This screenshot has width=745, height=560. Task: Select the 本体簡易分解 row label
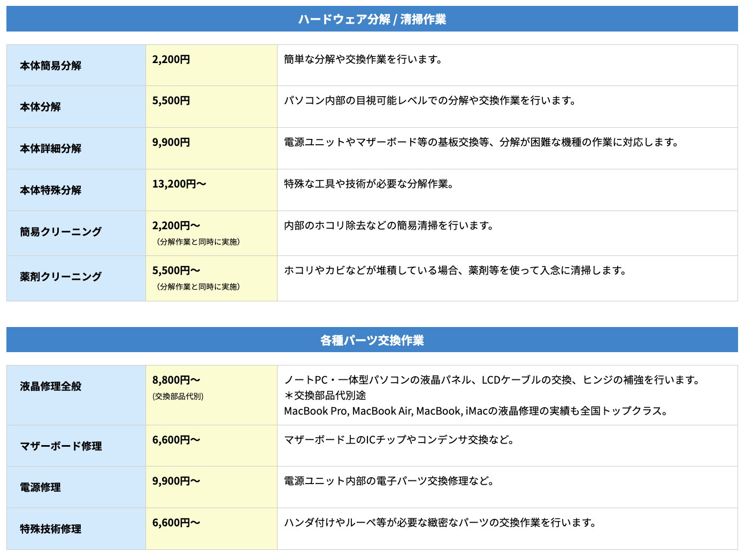point(51,66)
